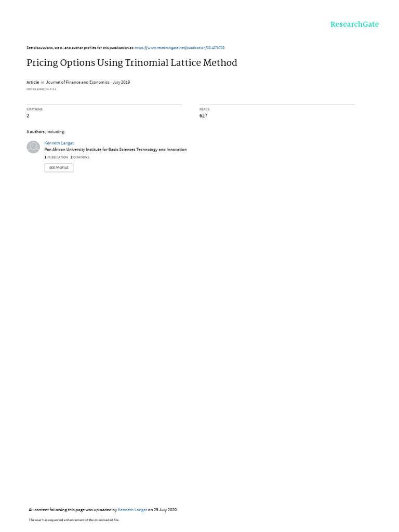This screenshot has height=532, width=399.
Task: Click the title Pricing Options Using Trinomial Lattice Method
Action: (x=131, y=63)
